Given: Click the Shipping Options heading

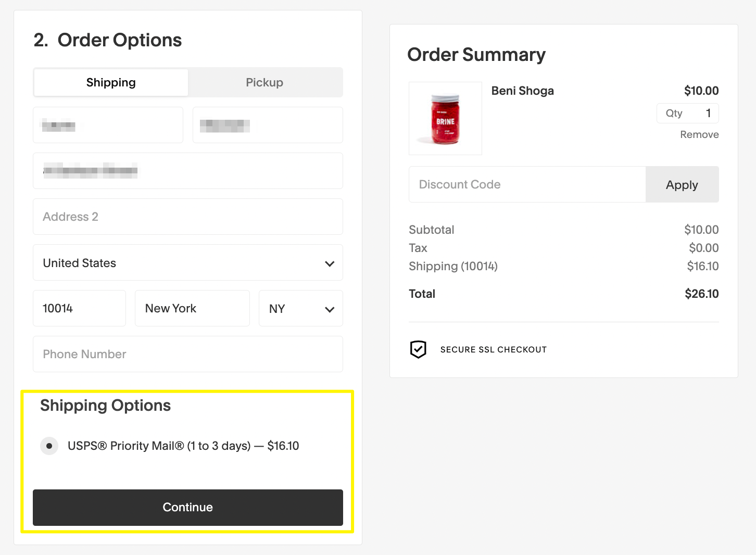Looking at the screenshot, I should tap(105, 406).
